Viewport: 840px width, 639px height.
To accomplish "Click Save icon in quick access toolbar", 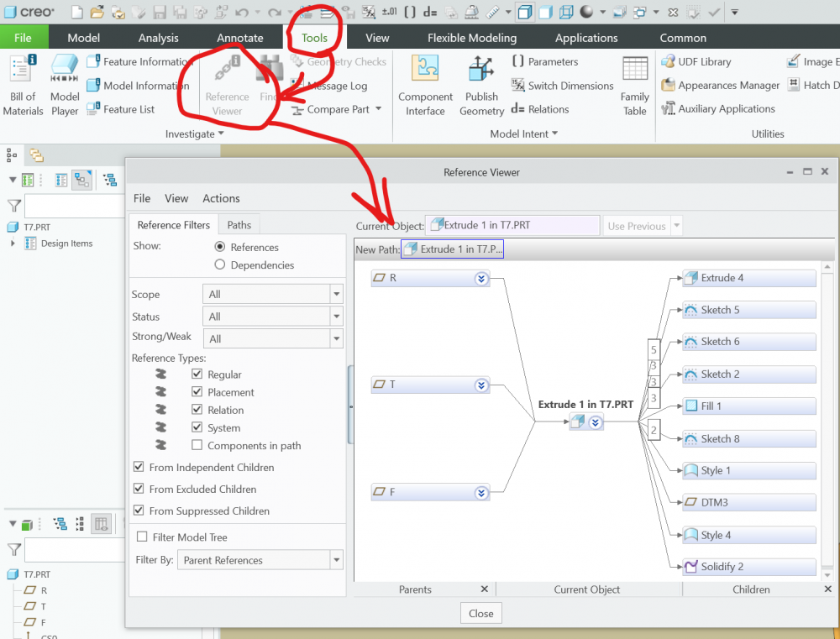I will [159, 12].
